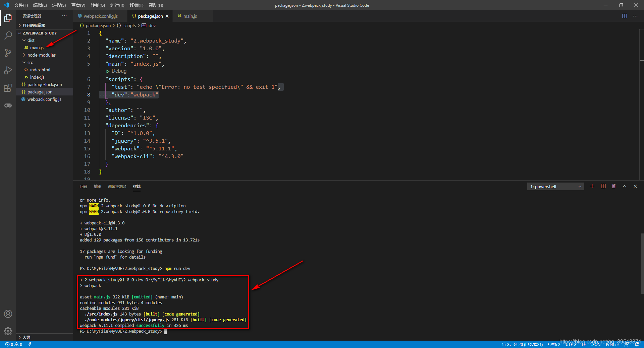Select the 终端 panel tab
Image resolution: width=644 pixels, height=348 pixels.
[137, 187]
